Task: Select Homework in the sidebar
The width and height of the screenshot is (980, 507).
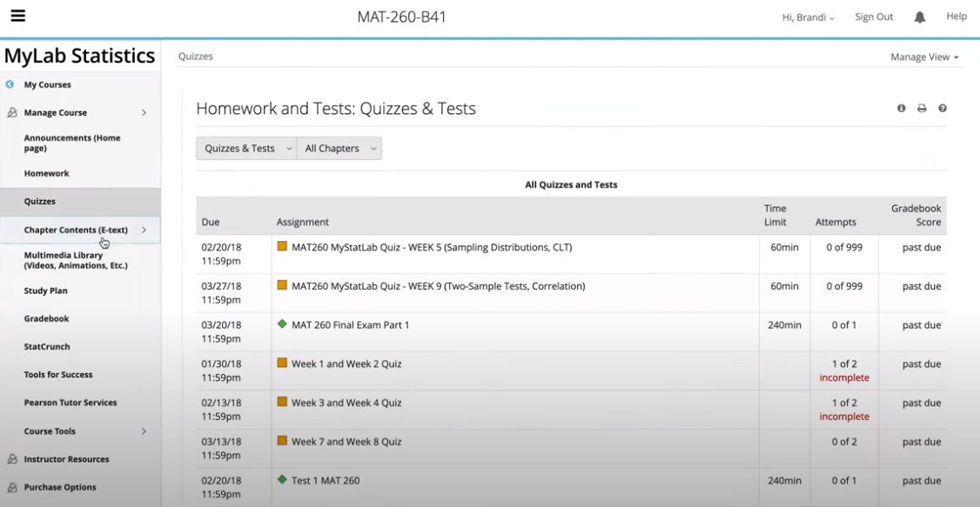Action: tap(47, 174)
